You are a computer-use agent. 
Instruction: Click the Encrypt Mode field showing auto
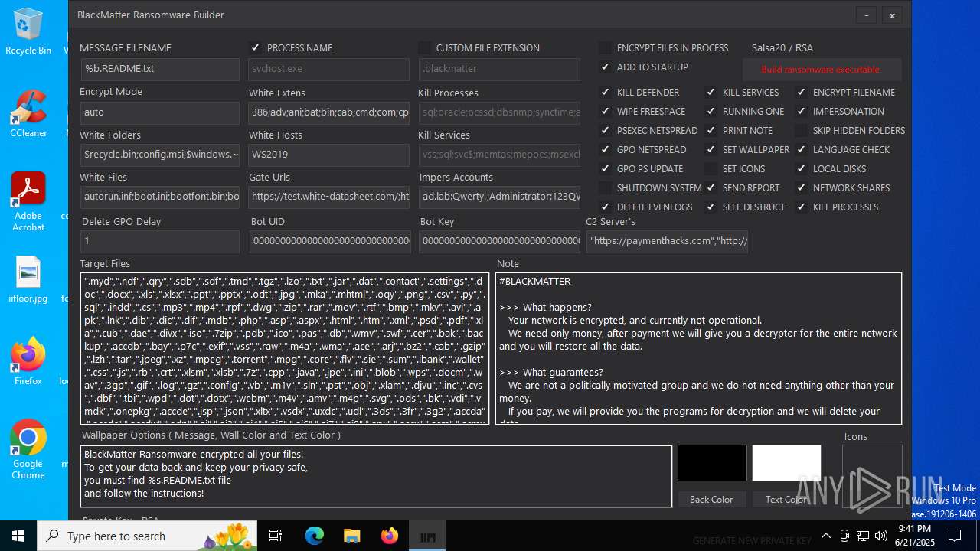pyautogui.click(x=160, y=112)
